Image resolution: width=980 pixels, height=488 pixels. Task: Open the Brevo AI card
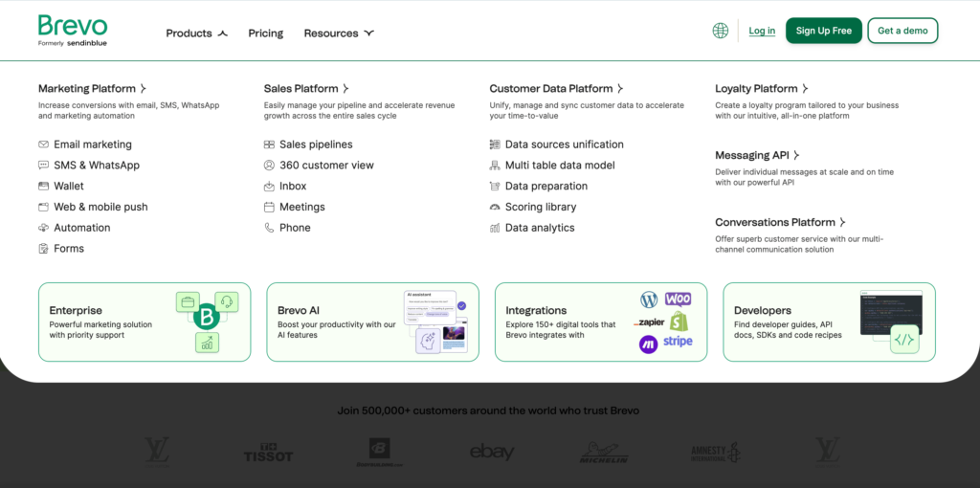[372, 322]
